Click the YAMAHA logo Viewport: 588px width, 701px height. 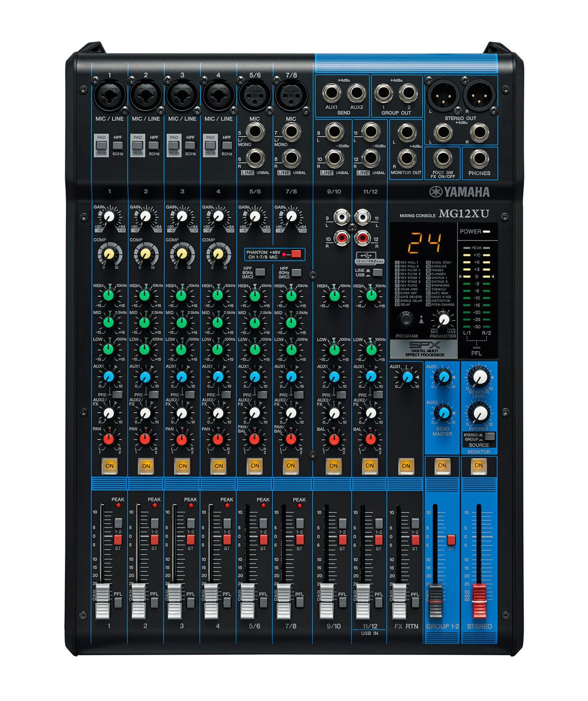459,192
